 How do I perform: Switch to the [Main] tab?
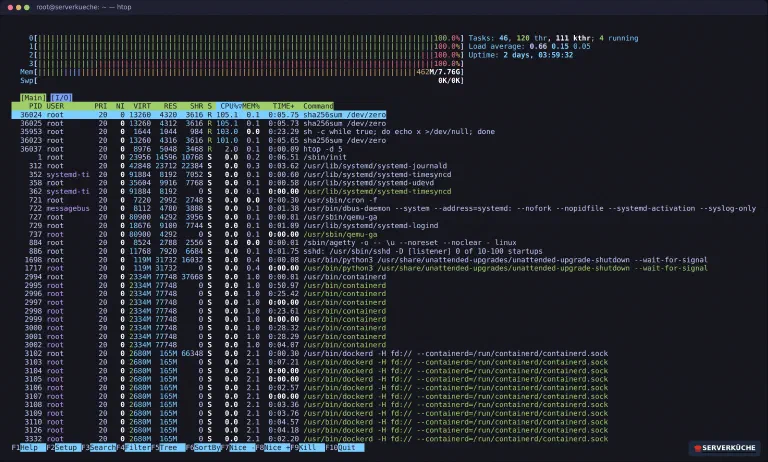point(33,97)
